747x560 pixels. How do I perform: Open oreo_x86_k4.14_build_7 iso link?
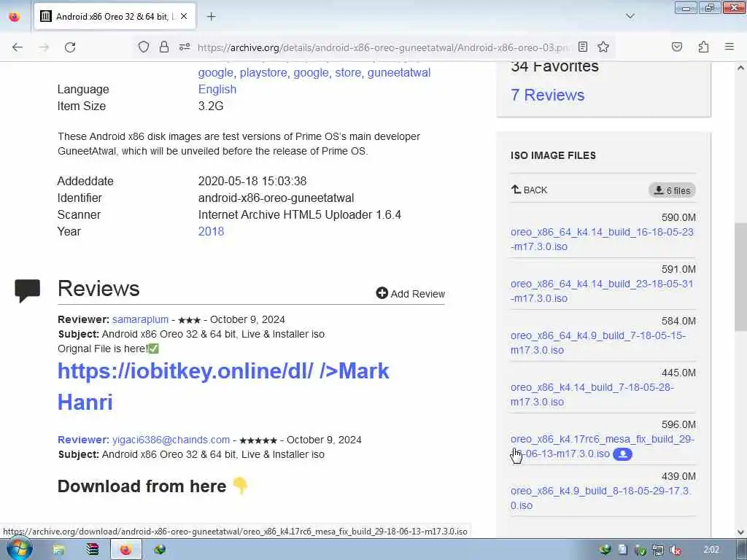point(592,394)
